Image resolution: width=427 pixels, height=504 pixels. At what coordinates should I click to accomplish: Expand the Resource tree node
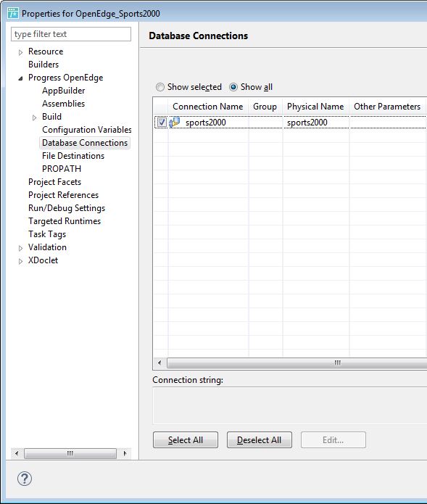[x=20, y=52]
